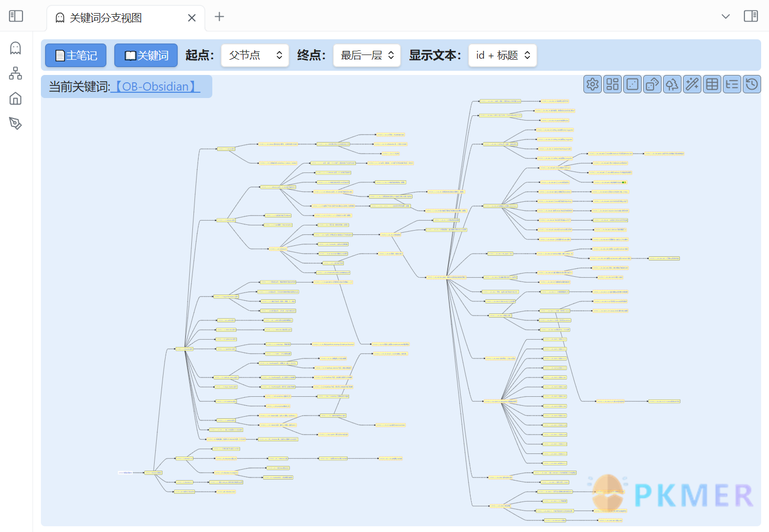
Task: Open the 终点 dropdown showing 最后一层
Action: (367, 55)
